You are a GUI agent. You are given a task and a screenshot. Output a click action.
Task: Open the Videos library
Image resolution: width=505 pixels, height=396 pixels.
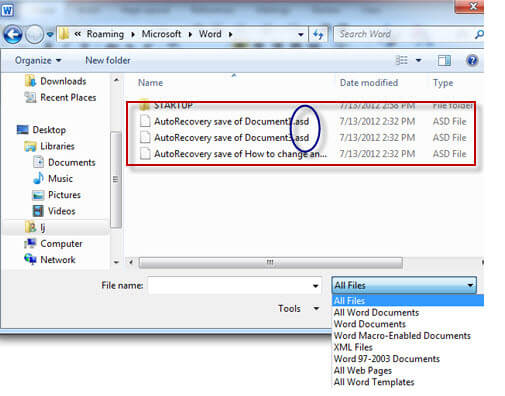click(x=62, y=211)
